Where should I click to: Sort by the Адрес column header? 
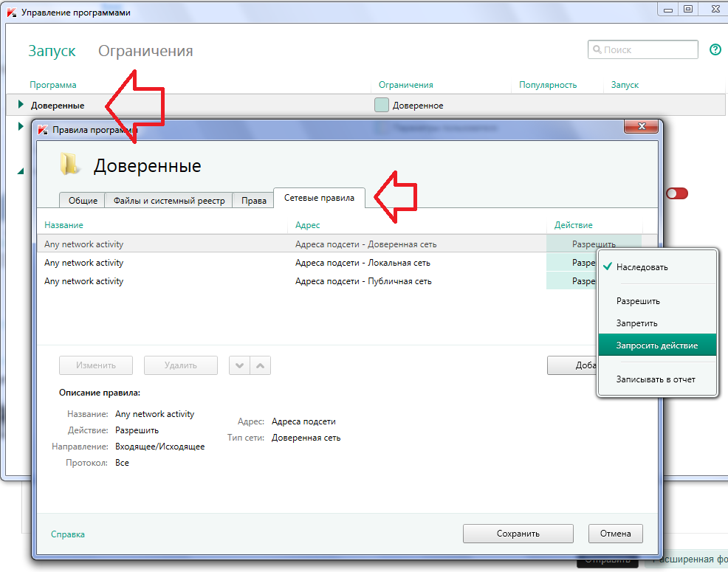tap(307, 224)
